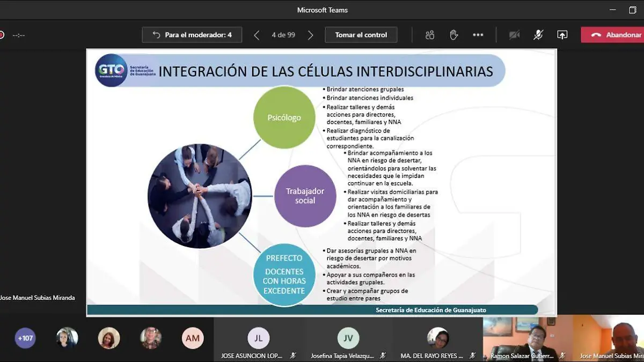This screenshot has width=644, height=362.
Task: Select the AM participant avatar
Action: point(193,338)
